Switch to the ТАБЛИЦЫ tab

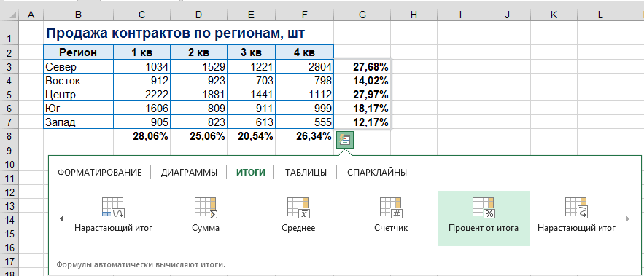[306, 173]
